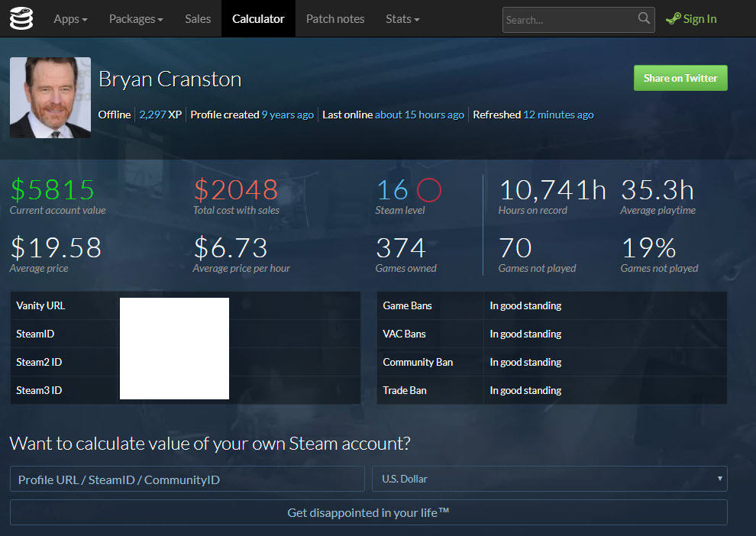Image resolution: width=756 pixels, height=536 pixels.
Task: Expand the Apps dropdown menu
Action: pyautogui.click(x=70, y=18)
